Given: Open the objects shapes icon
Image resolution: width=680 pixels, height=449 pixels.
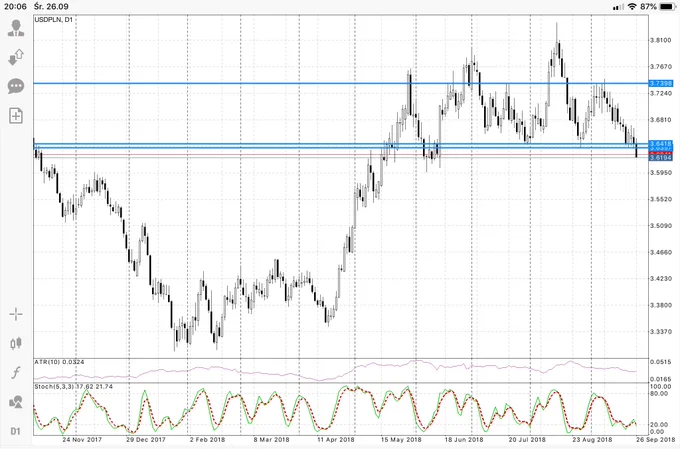Looking at the screenshot, I should (x=16, y=402).
